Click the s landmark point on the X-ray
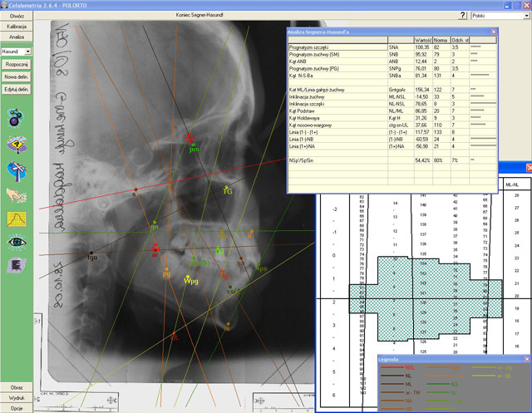This screenshot has height=413, width=532. point(135,189)
